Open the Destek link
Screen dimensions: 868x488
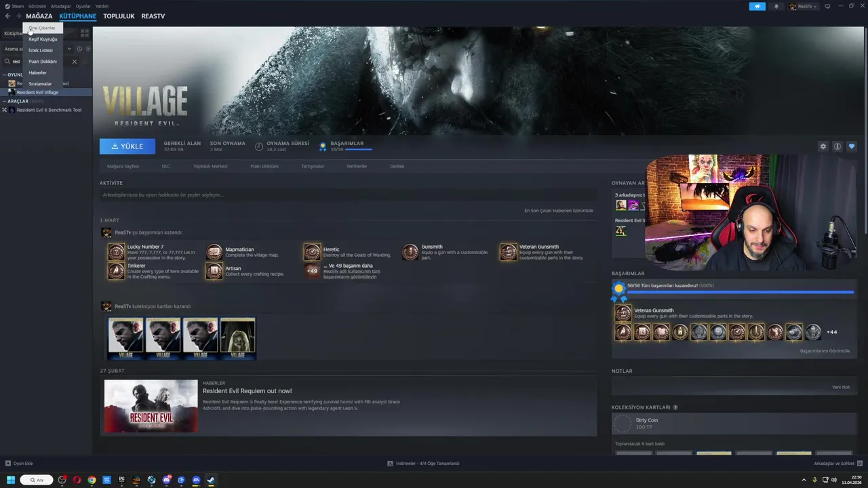tap(397, 166)
